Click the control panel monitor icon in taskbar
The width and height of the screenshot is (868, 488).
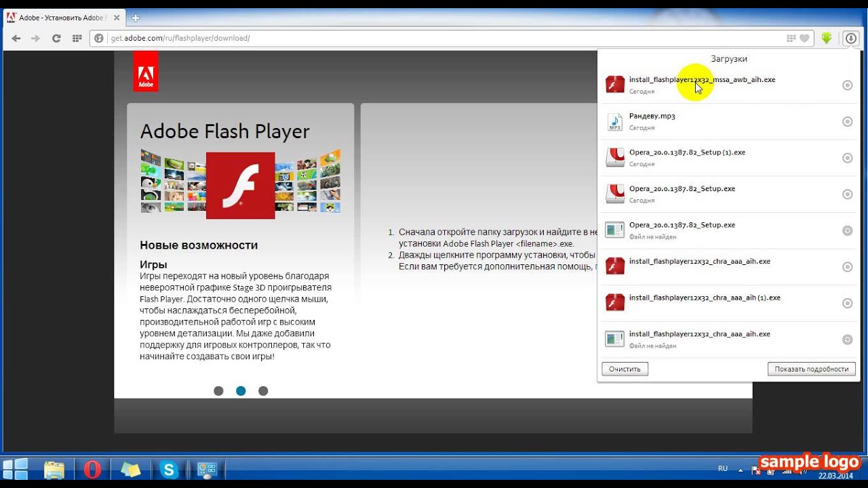pyautogui.click(x=206, y=469)
